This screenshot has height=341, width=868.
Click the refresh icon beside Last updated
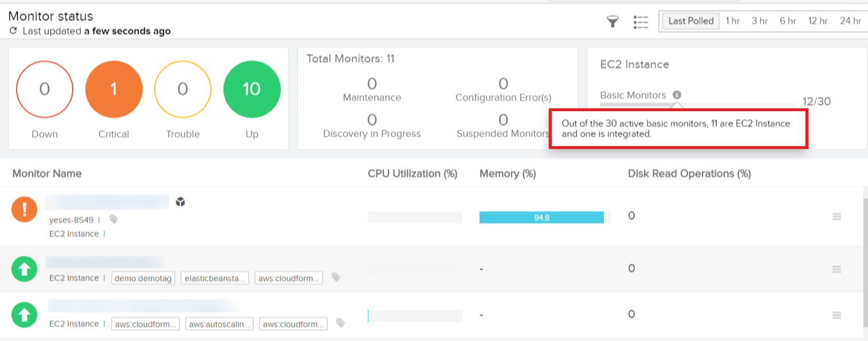pos(13,32)
